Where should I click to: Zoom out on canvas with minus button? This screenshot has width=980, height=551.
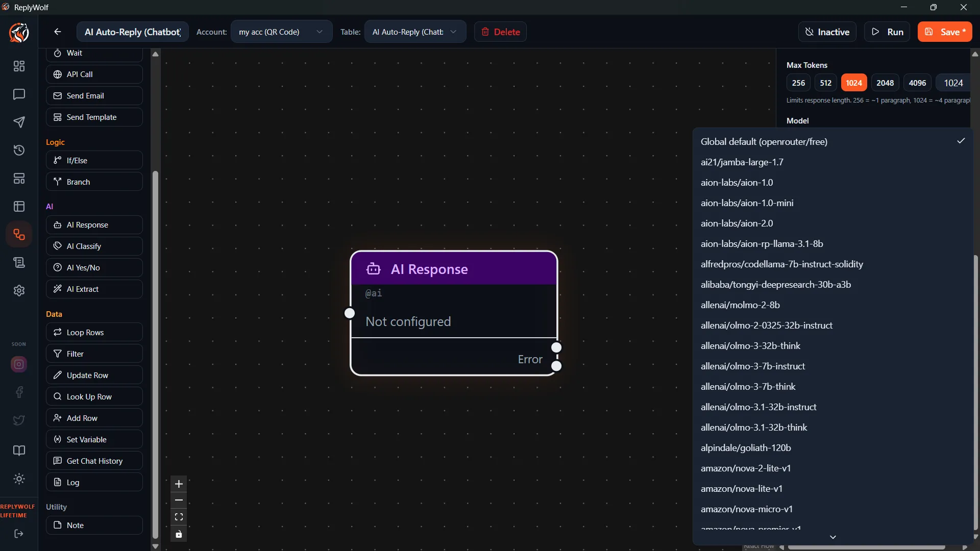click(179, 500)
